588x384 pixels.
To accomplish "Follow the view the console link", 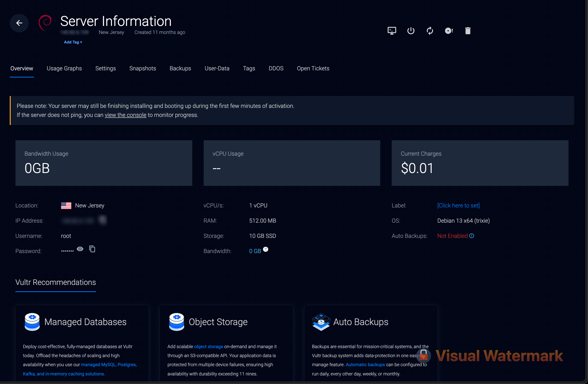I will tap(125, 115).
